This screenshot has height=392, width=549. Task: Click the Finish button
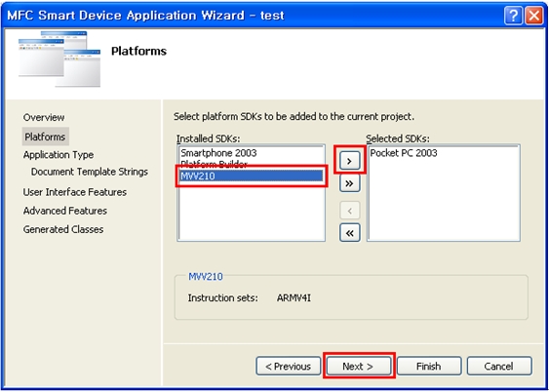pos(429,366)
